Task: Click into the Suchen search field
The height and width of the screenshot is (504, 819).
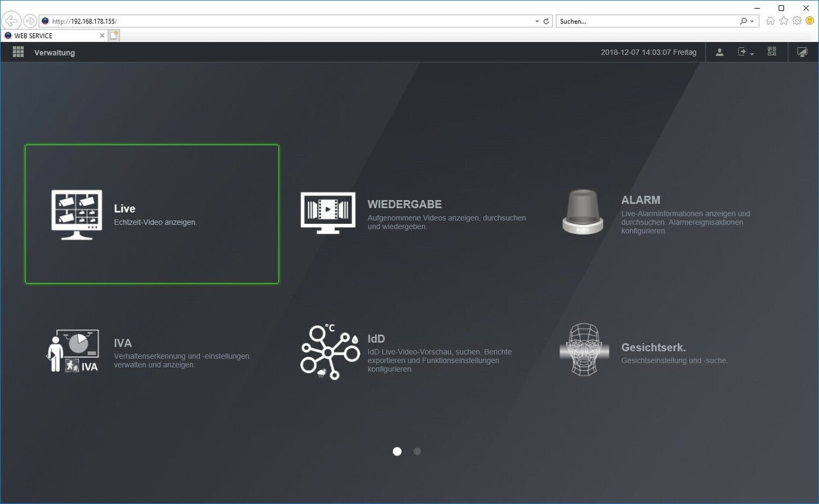Action: tap(646, 21)
